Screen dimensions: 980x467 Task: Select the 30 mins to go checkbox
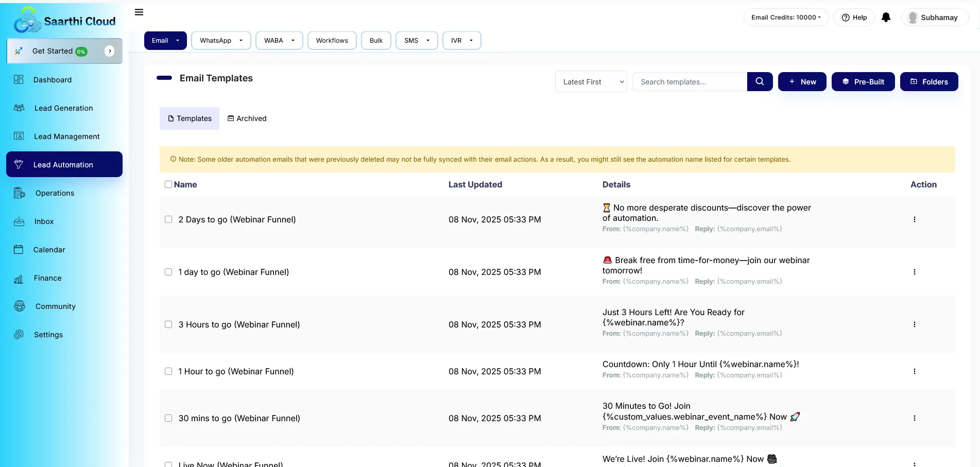tap(168, 418)
